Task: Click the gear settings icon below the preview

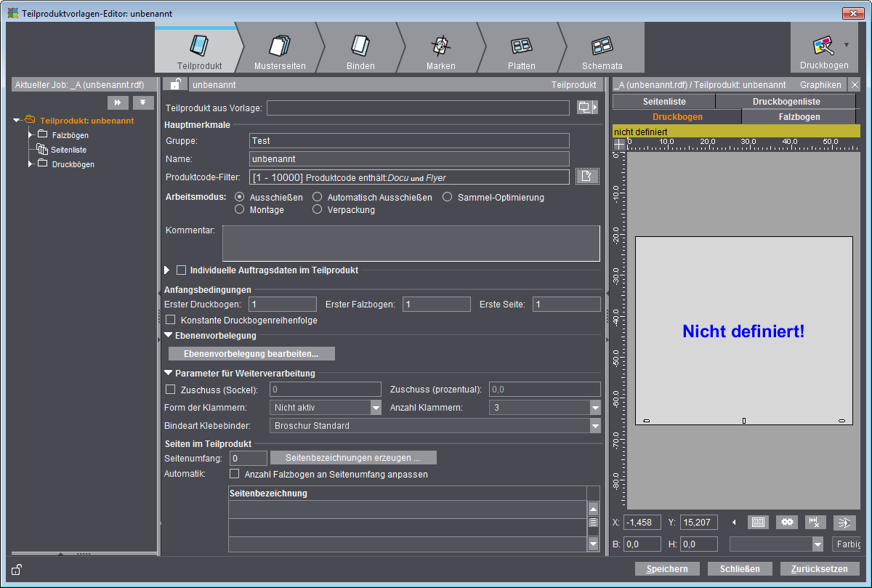Action: 786,522
